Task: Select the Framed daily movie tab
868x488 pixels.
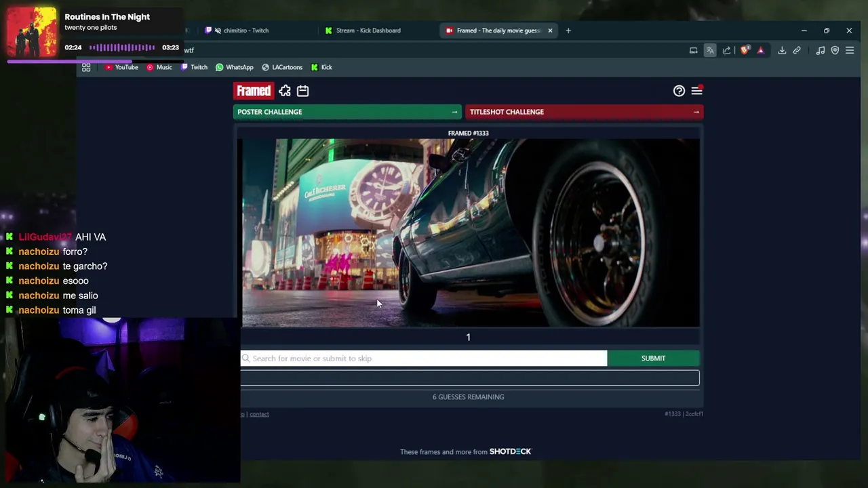Action: pyautogui.click(x=498, y=30)
